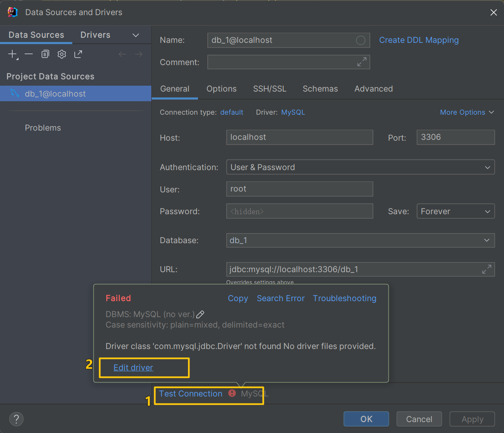
Task: Switch to Data Sources tab
Action: point(36,35)
